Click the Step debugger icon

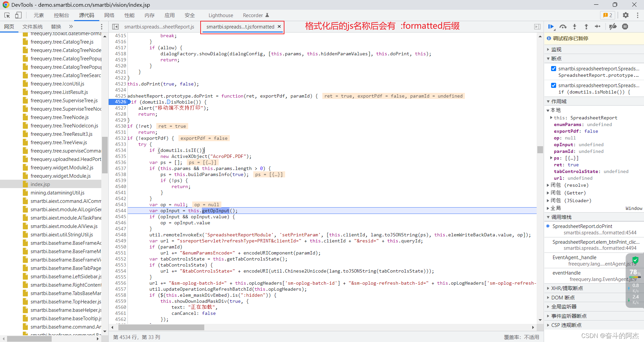[598, 26]
